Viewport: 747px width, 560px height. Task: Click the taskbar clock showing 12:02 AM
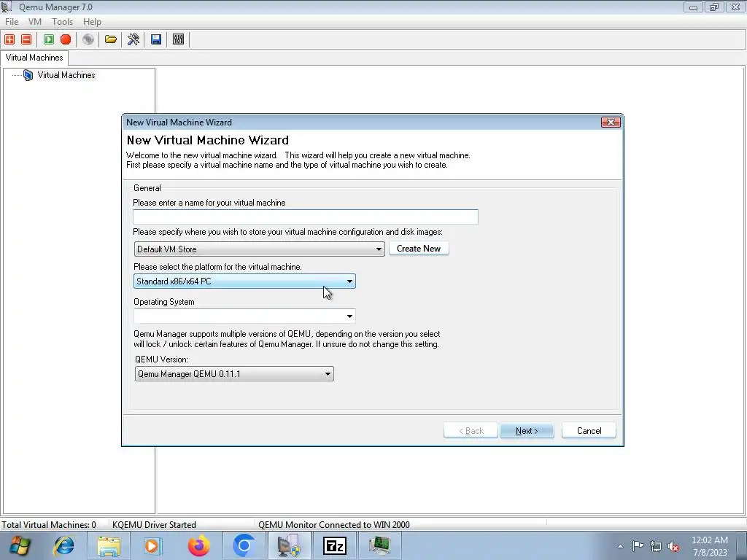[x=710, y=546]
